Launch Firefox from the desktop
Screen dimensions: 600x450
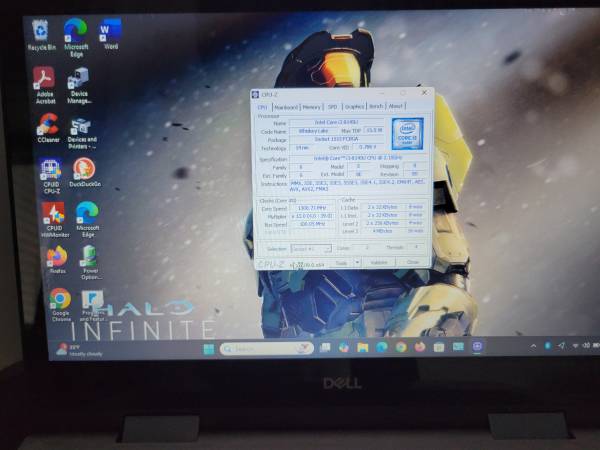point(56,257)
